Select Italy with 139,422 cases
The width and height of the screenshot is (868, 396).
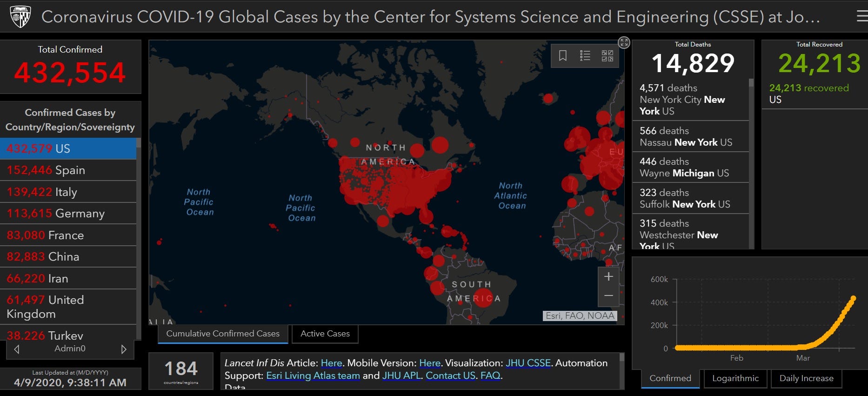pos(68,192)
